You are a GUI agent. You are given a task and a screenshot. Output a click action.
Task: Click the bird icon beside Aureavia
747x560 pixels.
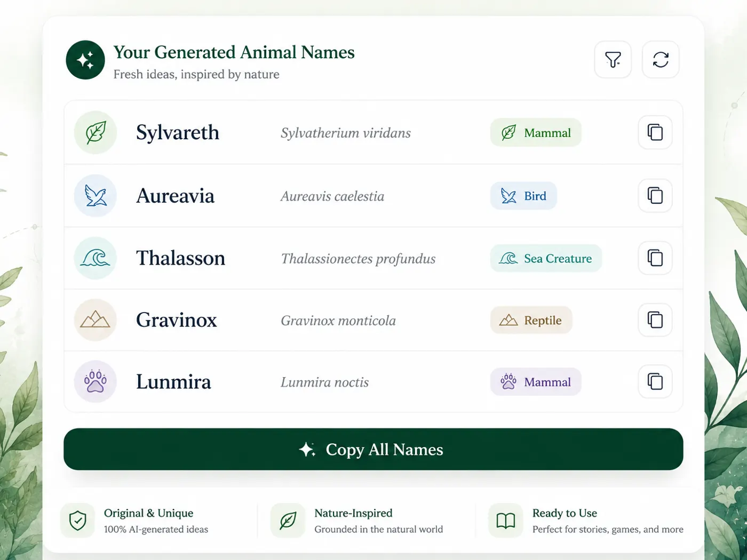tap(96, 196)
